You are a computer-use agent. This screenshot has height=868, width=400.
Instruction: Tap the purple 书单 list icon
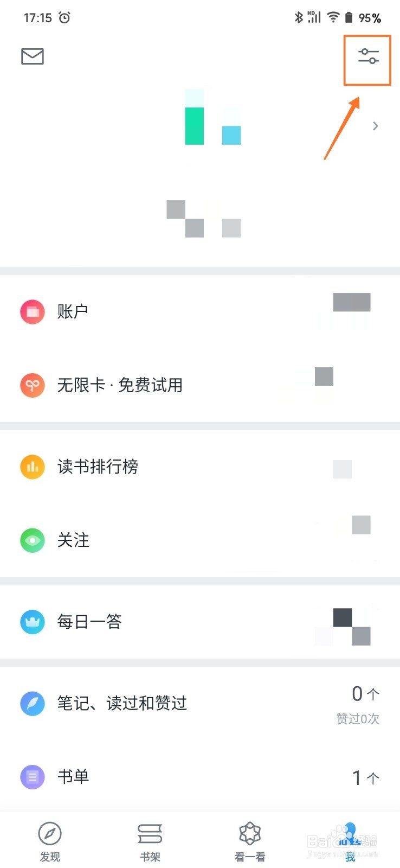33,777
